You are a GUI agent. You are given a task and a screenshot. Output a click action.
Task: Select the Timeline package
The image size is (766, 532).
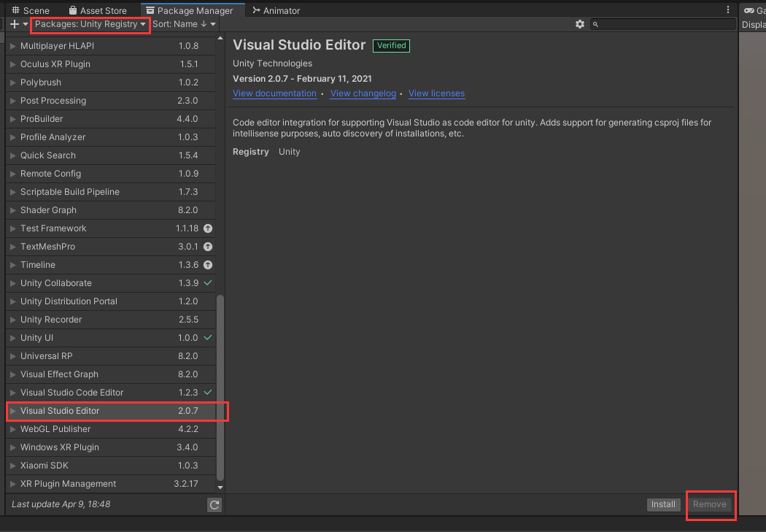point(110,265)
